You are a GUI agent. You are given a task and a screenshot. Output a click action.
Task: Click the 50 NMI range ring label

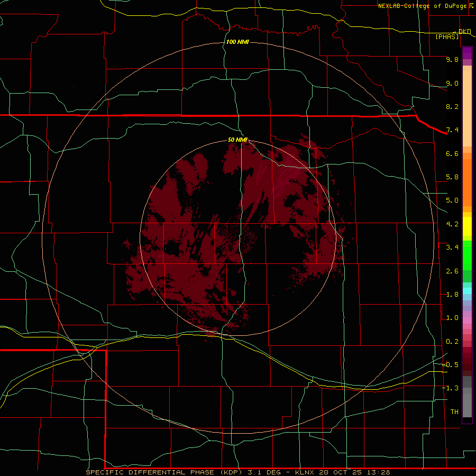[237, 140]
